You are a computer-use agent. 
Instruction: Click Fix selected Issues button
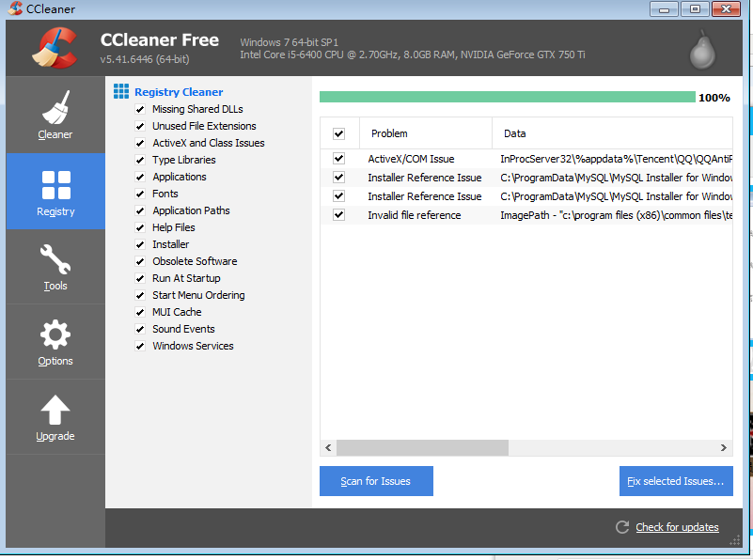[x=676, y=481]
